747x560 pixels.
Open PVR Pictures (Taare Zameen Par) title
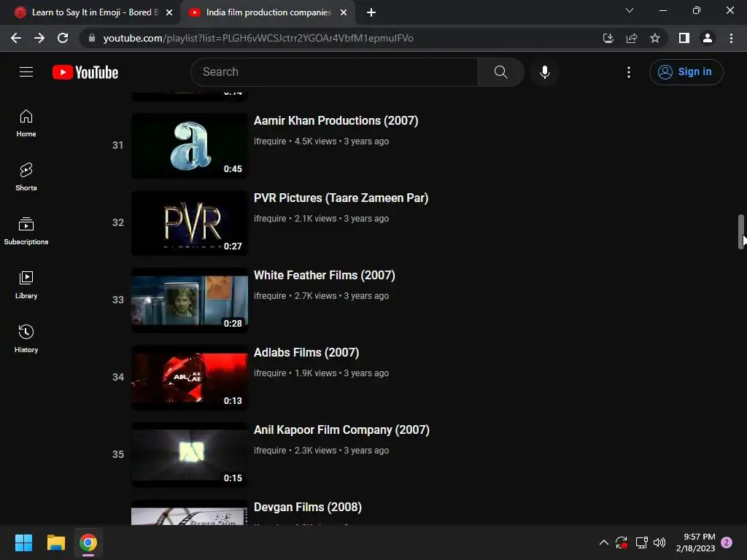(x=341, y=198)
